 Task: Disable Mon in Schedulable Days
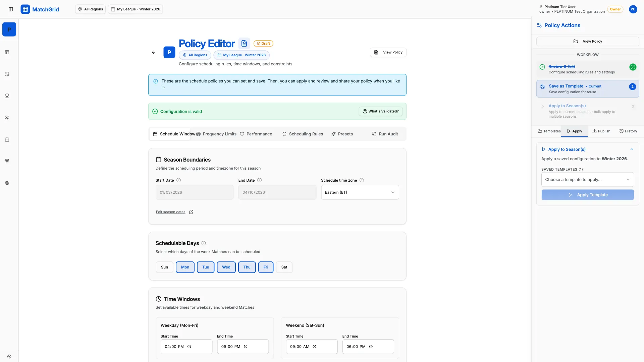point(185,267)
